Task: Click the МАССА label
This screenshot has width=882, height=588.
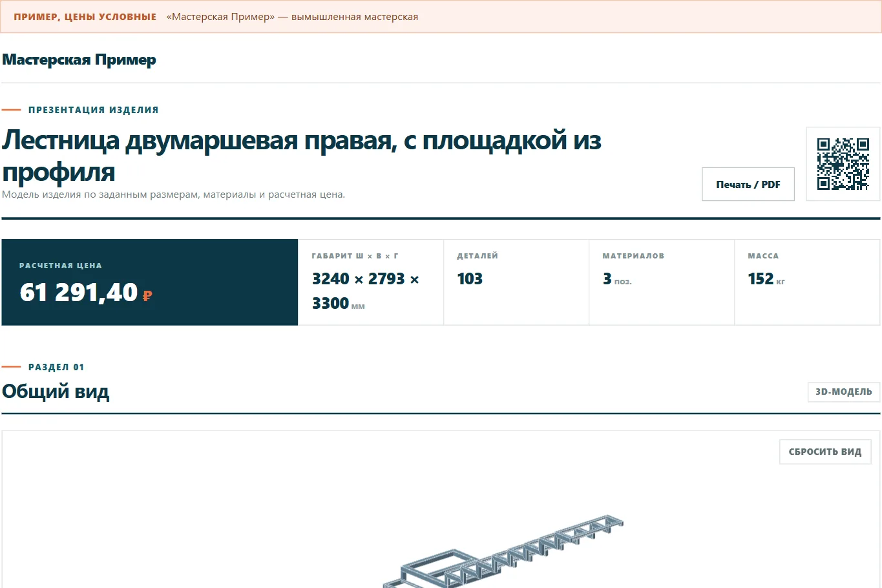Action: tap(763, 256)
